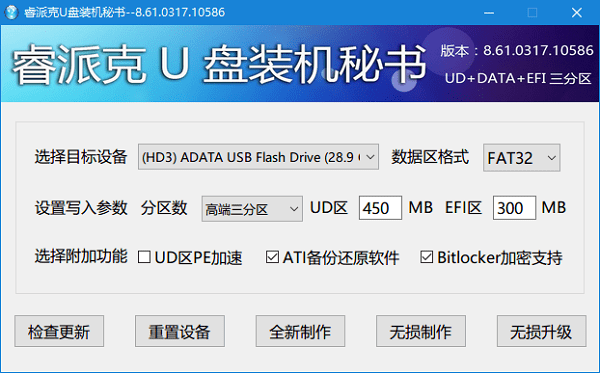Click the app icon in title bar
Viewport: 600px width, 373px height.
(11, 12)
